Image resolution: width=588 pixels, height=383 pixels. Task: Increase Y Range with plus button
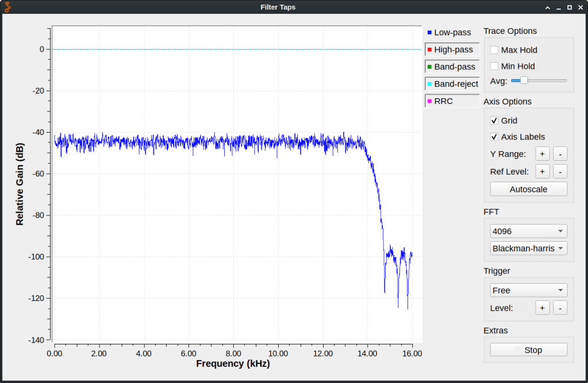point(542,154)
